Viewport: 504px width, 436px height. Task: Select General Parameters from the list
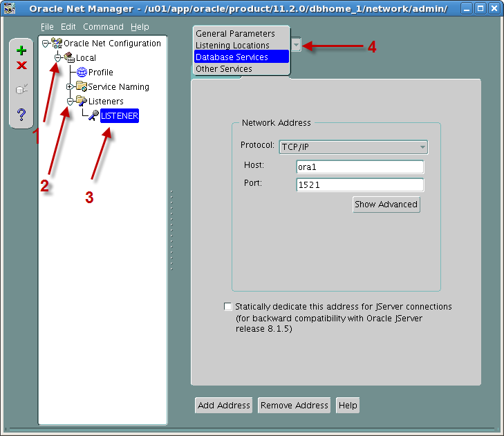point(241,33)
